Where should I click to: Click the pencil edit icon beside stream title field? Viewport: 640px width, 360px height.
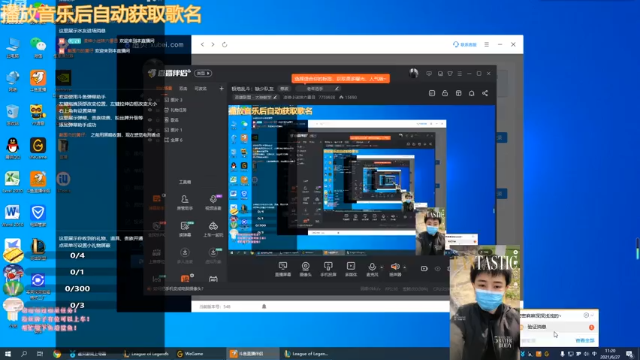click(x=336, y=89)
